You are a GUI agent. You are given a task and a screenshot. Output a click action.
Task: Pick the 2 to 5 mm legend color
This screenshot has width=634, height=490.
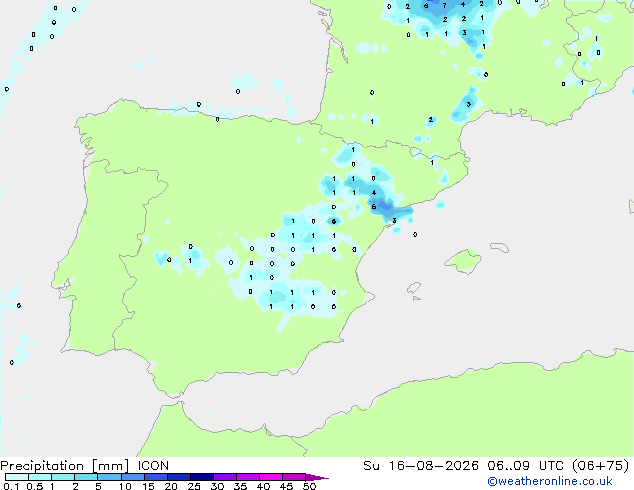pos(86,477)
